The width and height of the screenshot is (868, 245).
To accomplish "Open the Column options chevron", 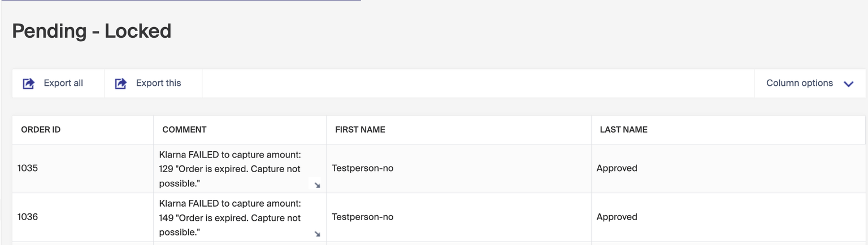I will (x=848, y=84).
